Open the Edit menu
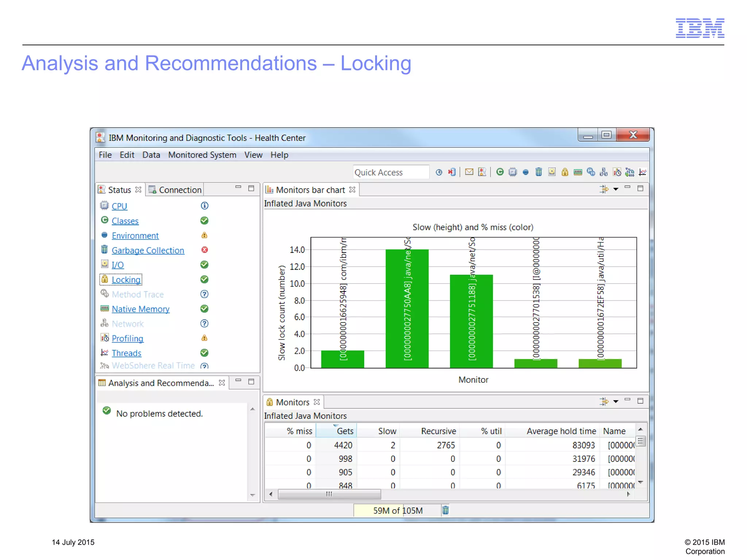Viewport: 747px width, 560px height. coord(127,155)
